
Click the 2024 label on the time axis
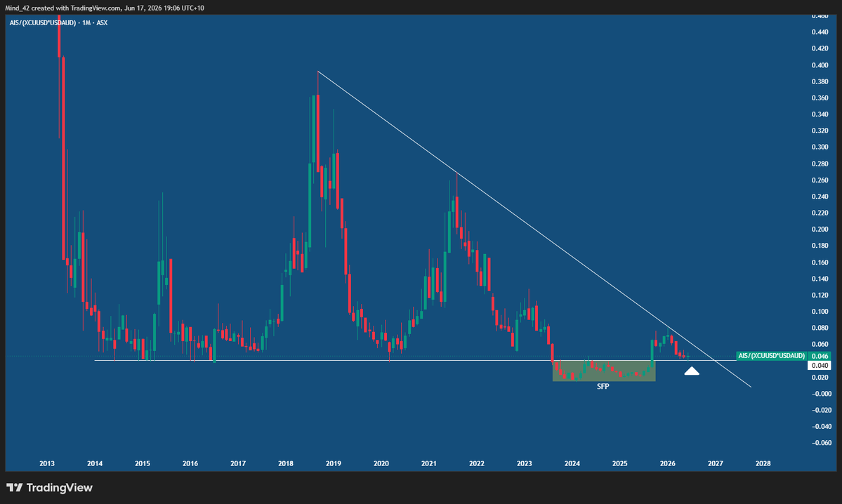pyautogui.click(x=572, y=464)
